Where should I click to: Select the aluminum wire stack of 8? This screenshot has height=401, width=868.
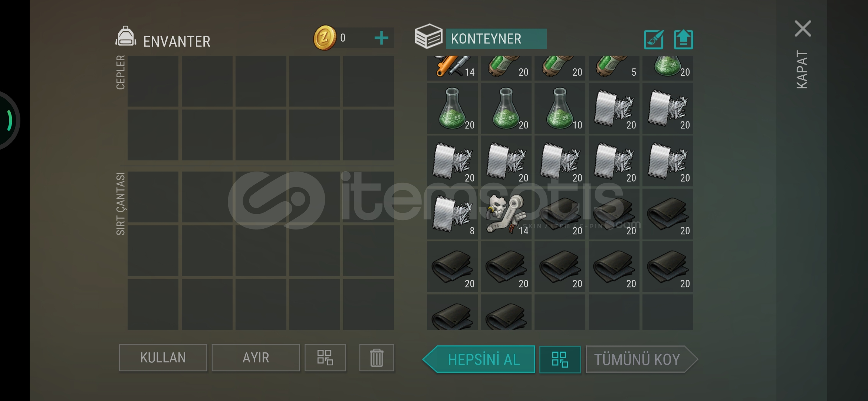[x=452, y=214]
